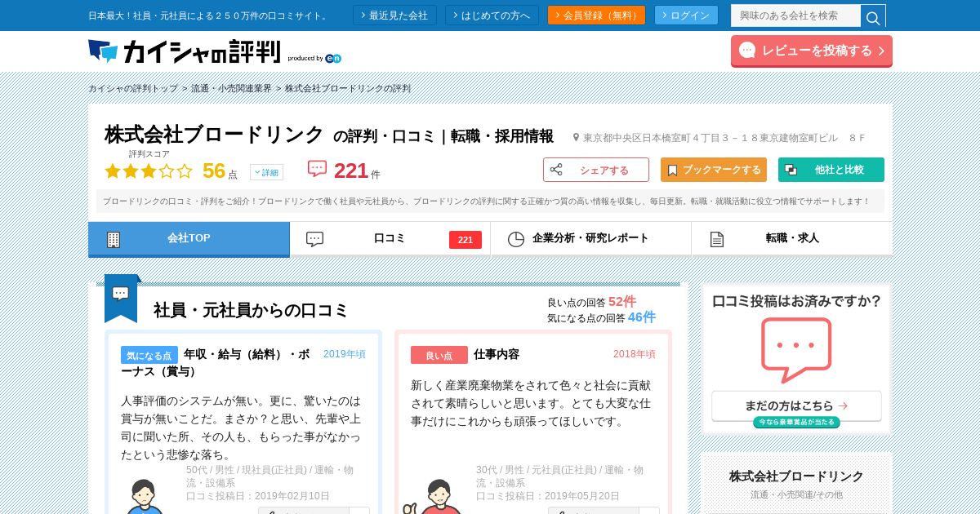This screenshot has height=514, width=980.
Task: Click the シェアする button
Action: [x=596, y=170]
